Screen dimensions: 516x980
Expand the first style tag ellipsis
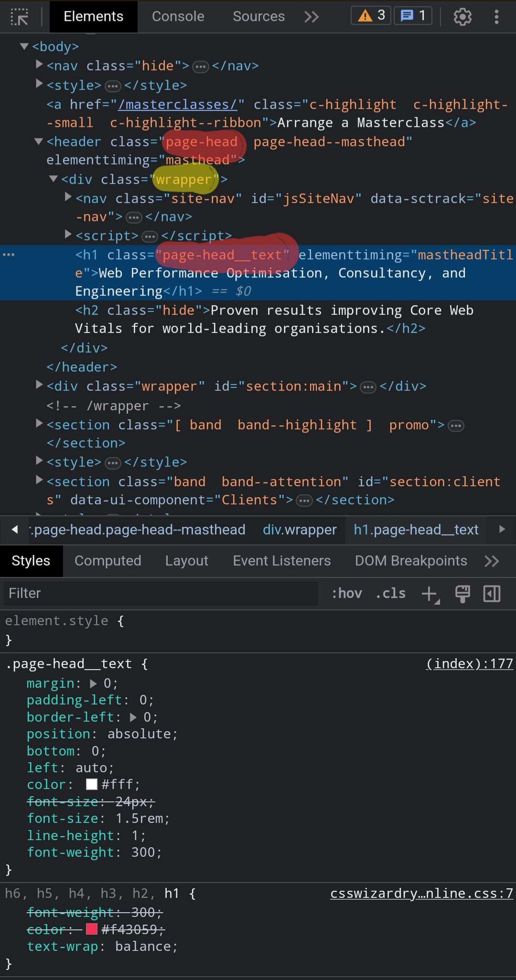point(113,86)
